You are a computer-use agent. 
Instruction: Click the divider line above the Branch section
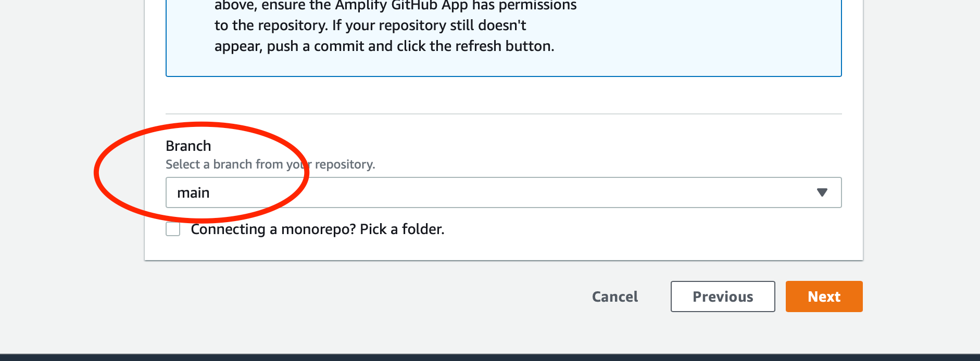click(504, 114)
